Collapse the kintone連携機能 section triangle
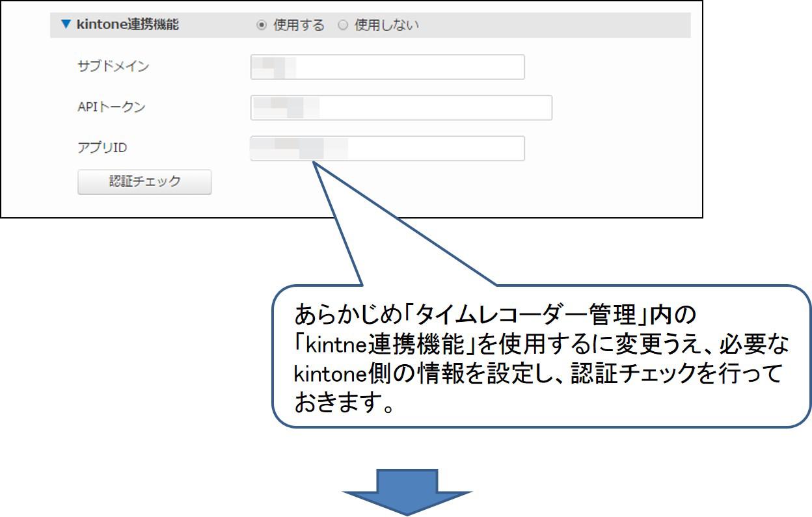 tap(64, 25)
